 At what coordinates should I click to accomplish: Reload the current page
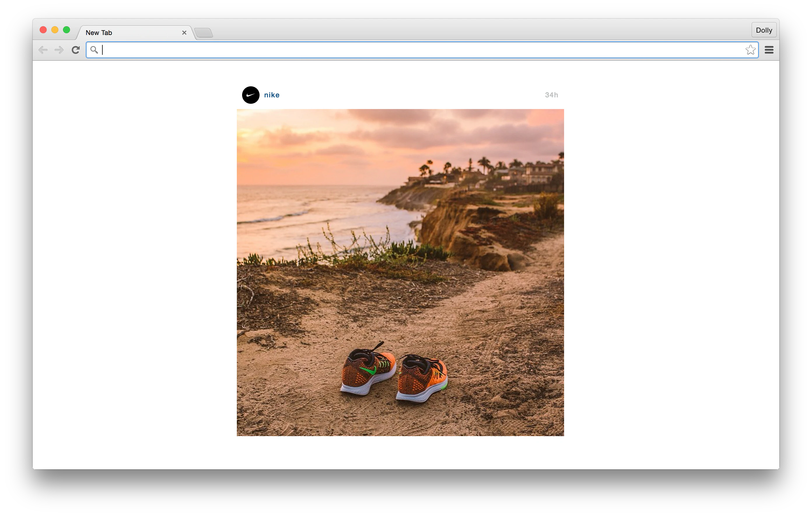point(75,50)
